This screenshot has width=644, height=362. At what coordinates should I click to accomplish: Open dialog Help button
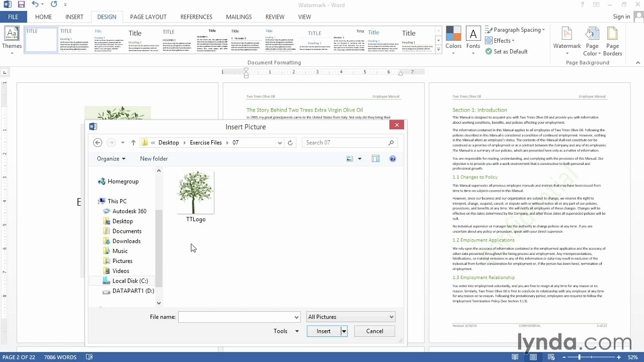(x=393, y=159)
